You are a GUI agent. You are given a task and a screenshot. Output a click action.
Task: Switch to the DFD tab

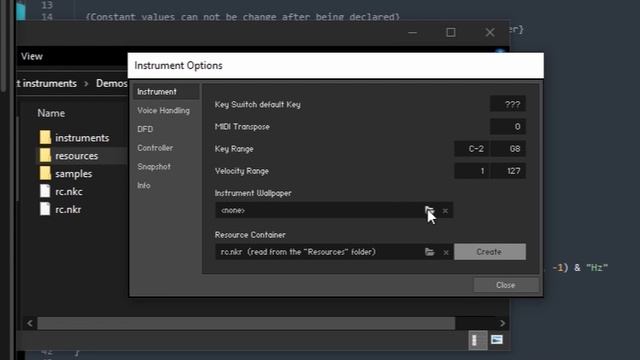click(145, 129)
